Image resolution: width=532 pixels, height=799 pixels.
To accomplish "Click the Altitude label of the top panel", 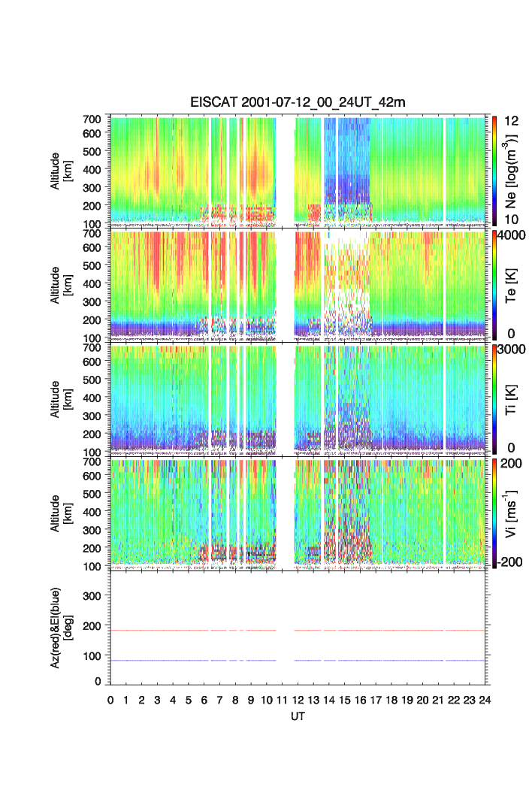I will pos(59,170).
